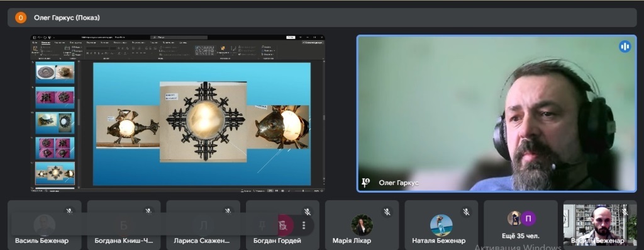
Task: Click the muted mic icon on Марія Лікар's tile
Action: (387, 212)
